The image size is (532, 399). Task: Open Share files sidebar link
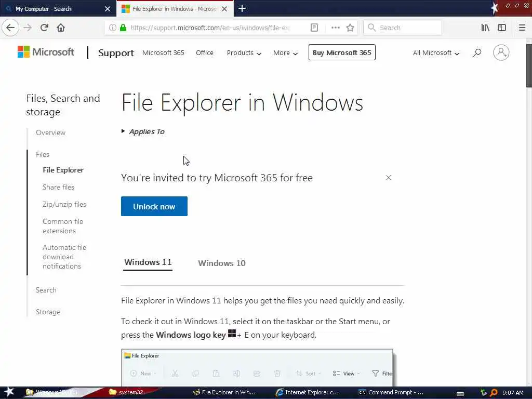click(58, 187)
